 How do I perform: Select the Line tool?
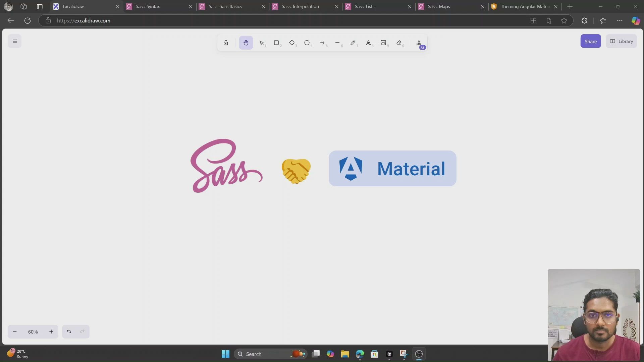338,43
